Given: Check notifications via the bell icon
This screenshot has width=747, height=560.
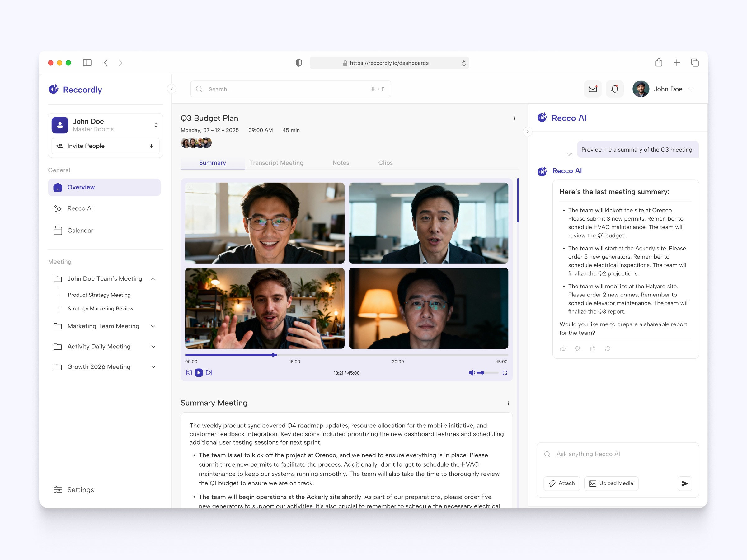Looking at the screenshot, I should 615,89.
